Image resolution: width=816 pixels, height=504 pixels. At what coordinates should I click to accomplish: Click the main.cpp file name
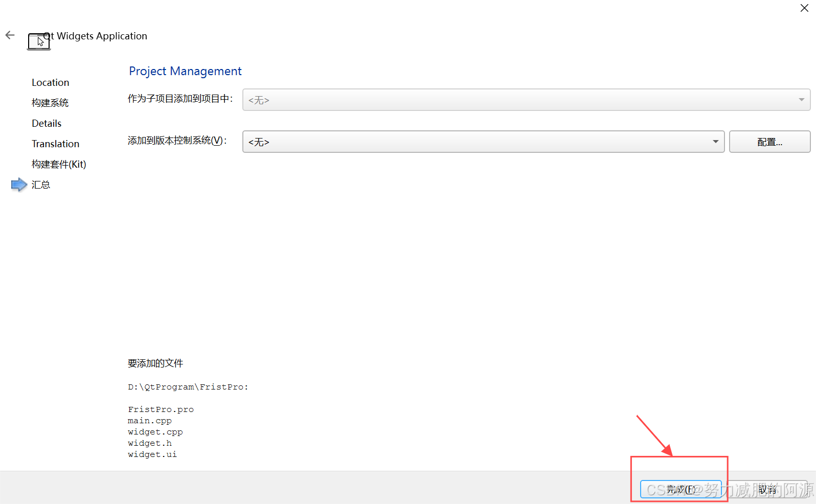(x=150, y=421)
